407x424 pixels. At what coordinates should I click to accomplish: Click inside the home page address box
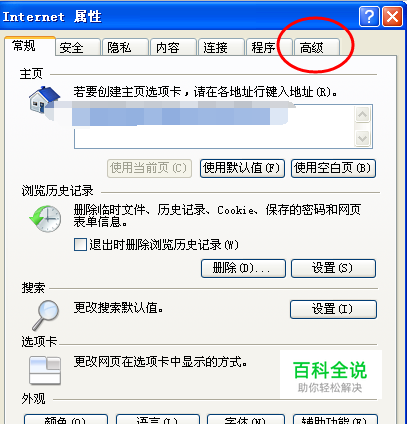214,126
